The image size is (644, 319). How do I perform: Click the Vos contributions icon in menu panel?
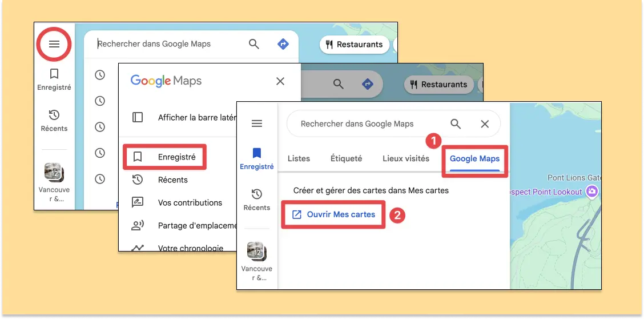[138, 203]
